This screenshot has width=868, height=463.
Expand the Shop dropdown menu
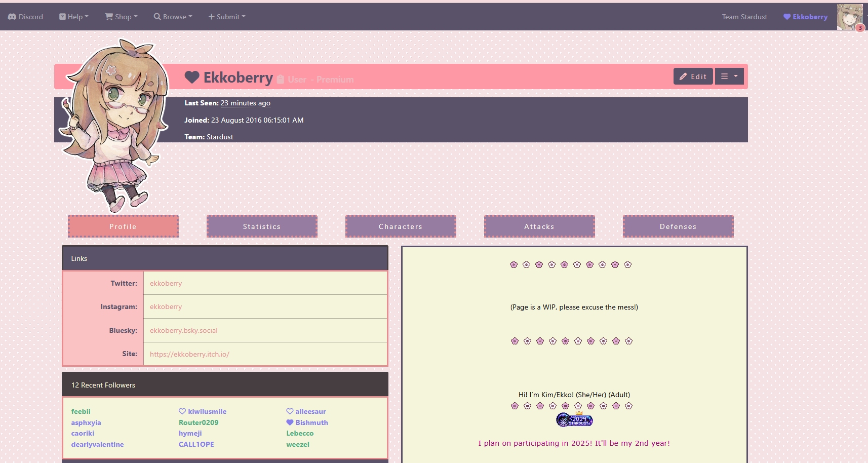[x=121, y=17]
